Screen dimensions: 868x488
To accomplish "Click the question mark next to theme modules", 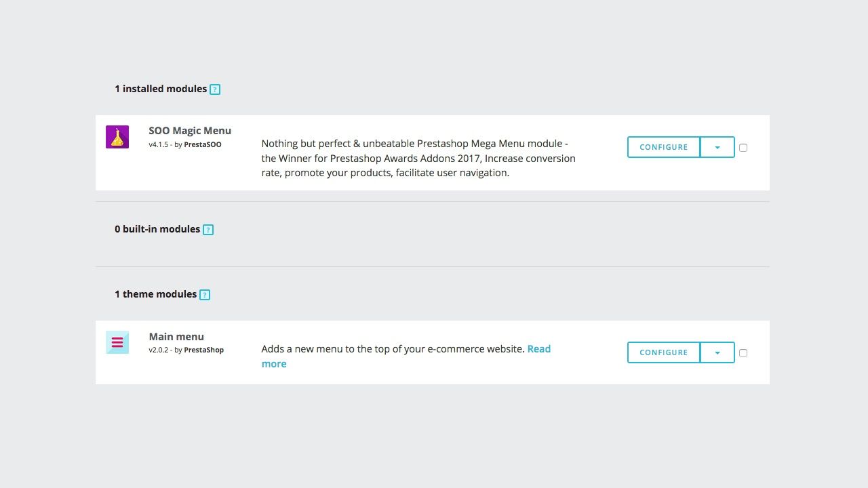I will 205,294.
